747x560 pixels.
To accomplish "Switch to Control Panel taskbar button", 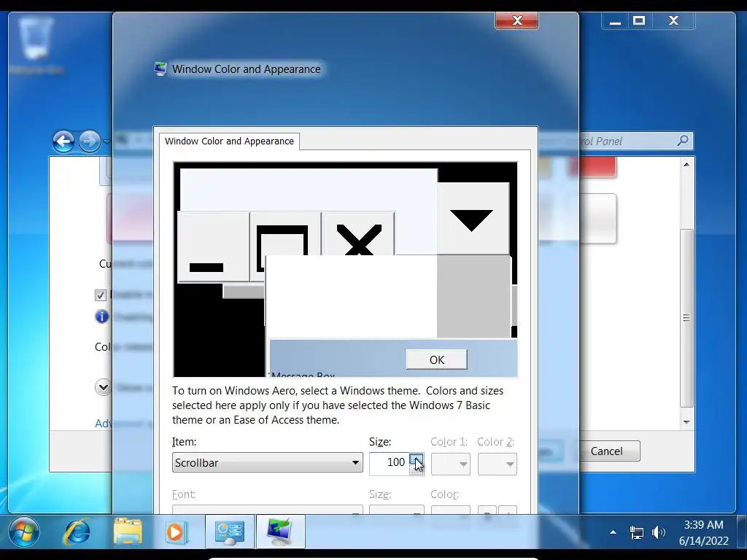I will tap(230, 532).
